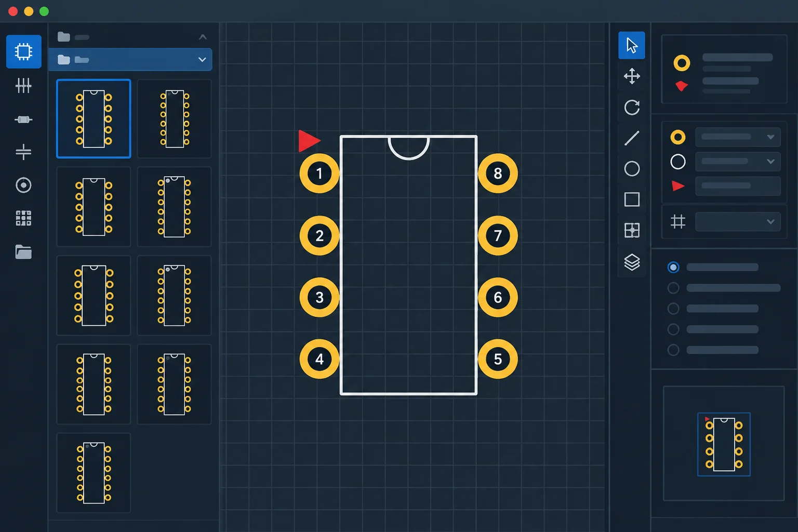The width and height of the screenshot is (798, 532).
Task: Select pad 1 on the canvas
Action: point(320,173)
